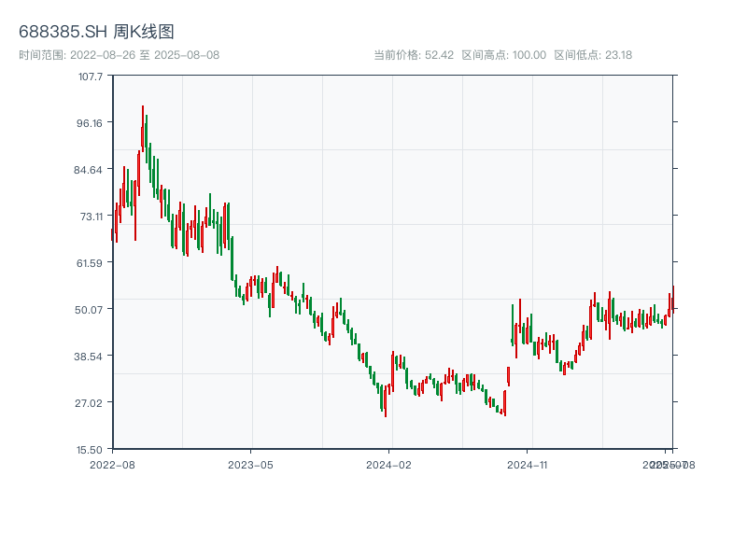Select the 38.54 y-axis tick label
747x560 pixels.
pyautogui.click(x=90, y=356)
